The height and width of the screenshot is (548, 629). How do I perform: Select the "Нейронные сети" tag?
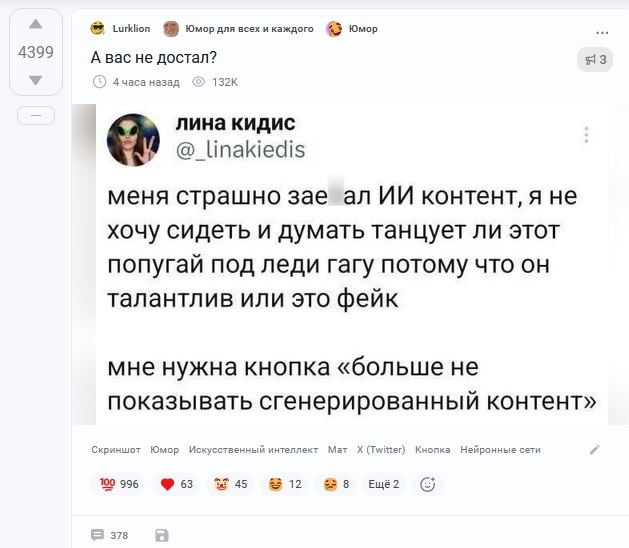coord(500,450)
